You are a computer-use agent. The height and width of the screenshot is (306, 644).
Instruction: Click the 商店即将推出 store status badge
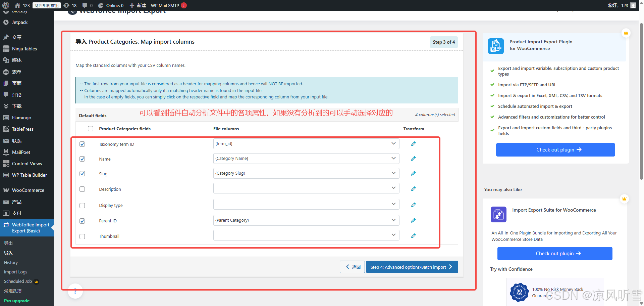[47, 5]
